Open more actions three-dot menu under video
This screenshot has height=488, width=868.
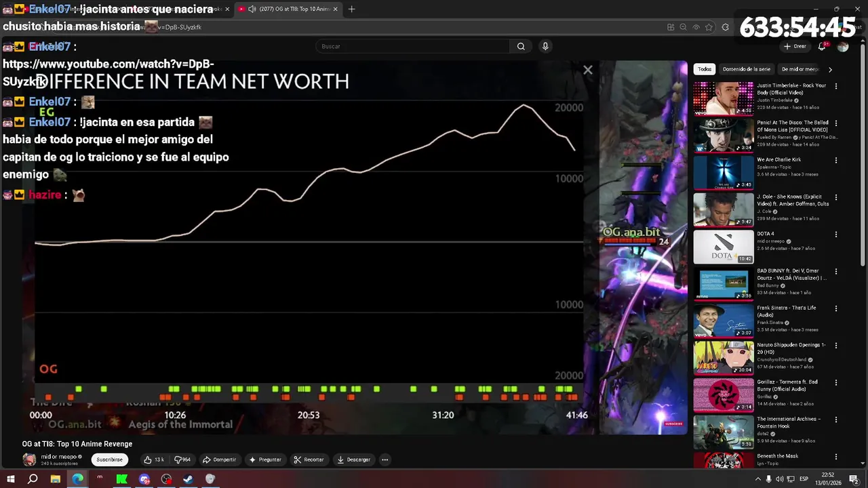point(384,460)
